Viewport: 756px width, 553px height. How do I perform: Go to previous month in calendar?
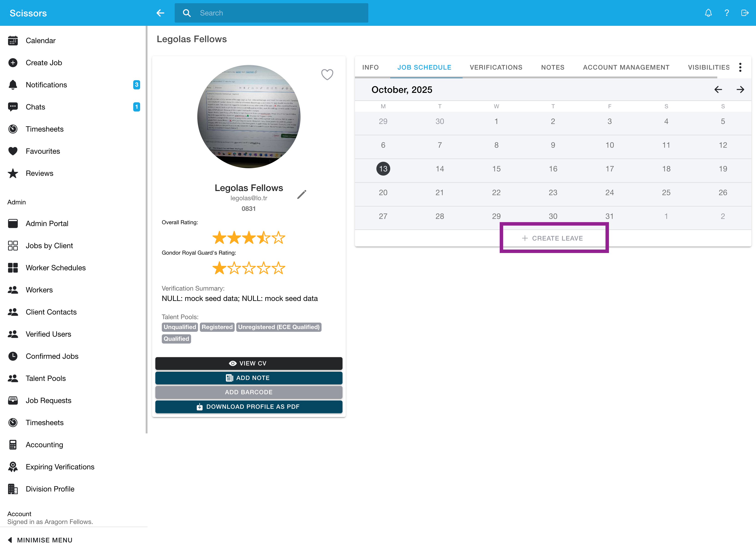click(x=718, y=90)
